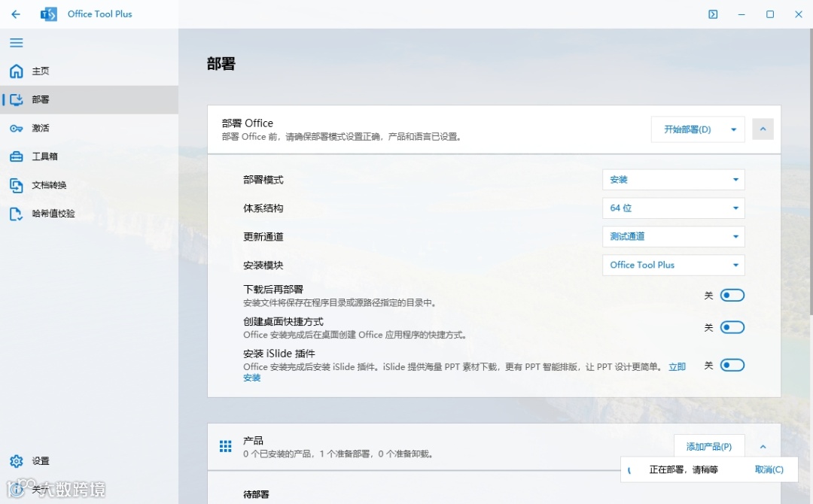813x504 pixels.
Task: Open the 部署模式 dropdown showing 安装
Action: [x=674, y=180]
